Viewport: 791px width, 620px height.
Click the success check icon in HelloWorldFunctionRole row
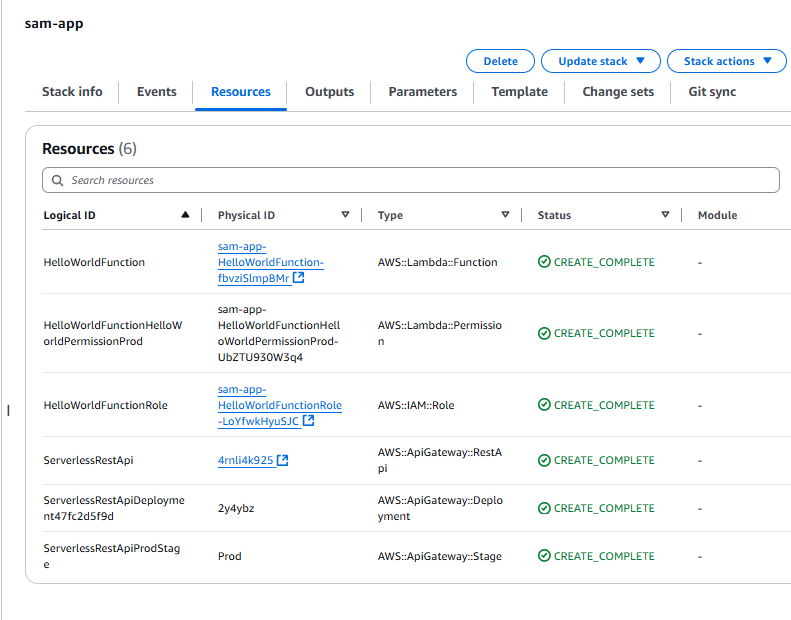pyautogui.click(x=544, y=405)
